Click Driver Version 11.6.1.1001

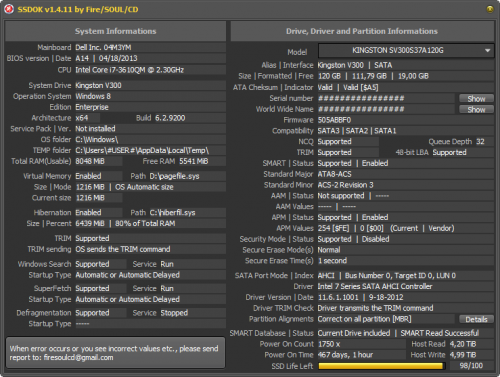[338, 297]
